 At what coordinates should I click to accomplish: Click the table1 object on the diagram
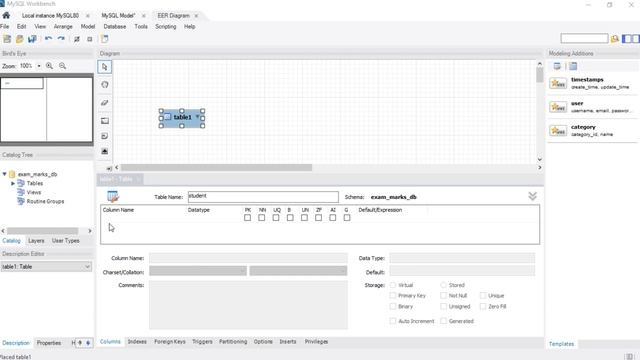[x=182, y=118]
